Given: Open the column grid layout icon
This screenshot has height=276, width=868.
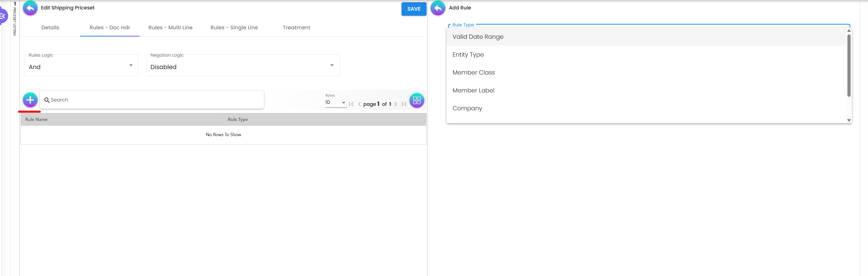Looking at the screenshot, I should click(416, 100).
